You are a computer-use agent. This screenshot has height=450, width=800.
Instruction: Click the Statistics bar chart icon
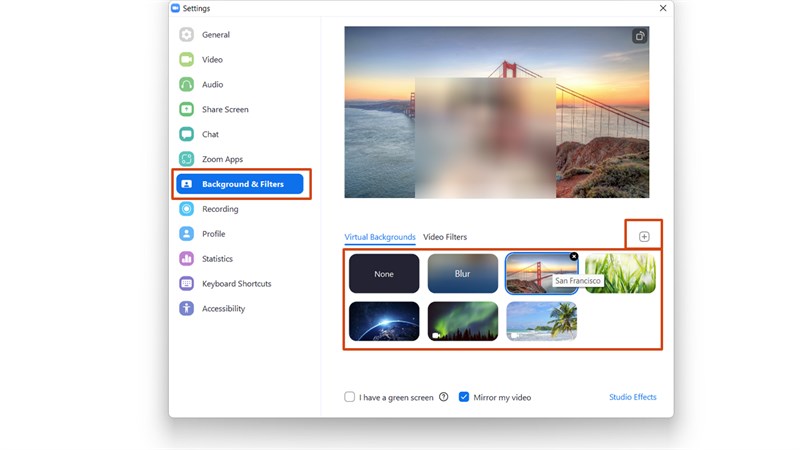pyautogui.click(x=186, y=259)
